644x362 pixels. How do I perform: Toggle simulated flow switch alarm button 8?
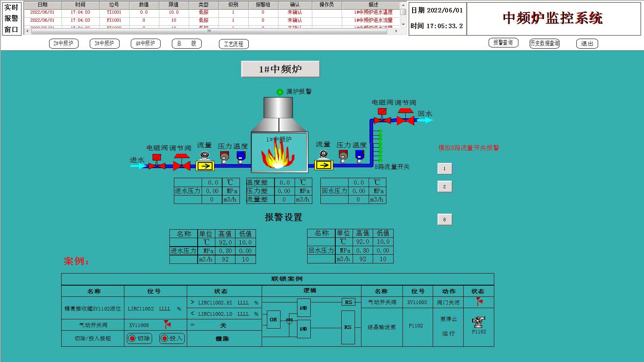pos(444,220)
